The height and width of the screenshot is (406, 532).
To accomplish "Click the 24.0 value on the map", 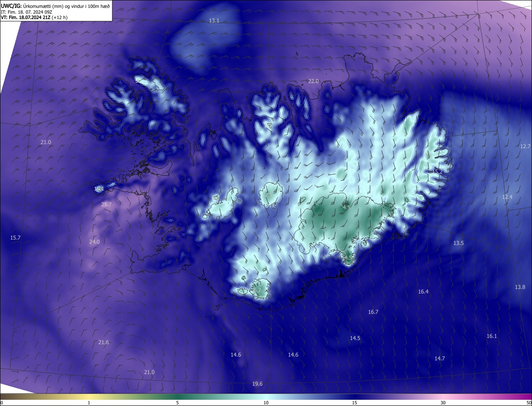I will point(94,242).
